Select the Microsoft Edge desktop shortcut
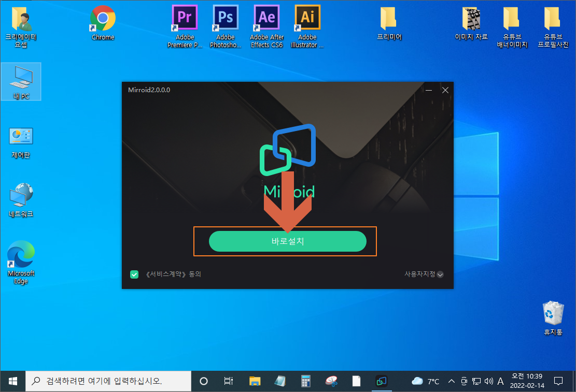576x392 pixels. click(x=21, y=263)
